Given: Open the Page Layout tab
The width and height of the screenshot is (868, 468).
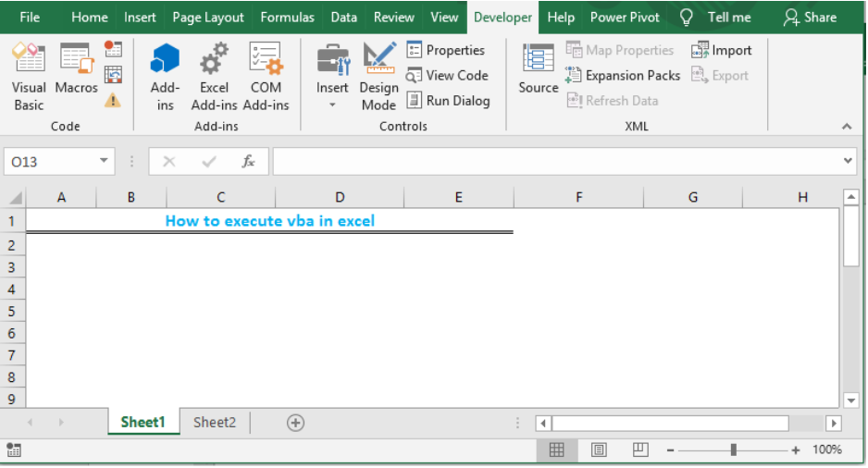Looking at the screenshot, I should pyautogui.click(x=207, y=18).
